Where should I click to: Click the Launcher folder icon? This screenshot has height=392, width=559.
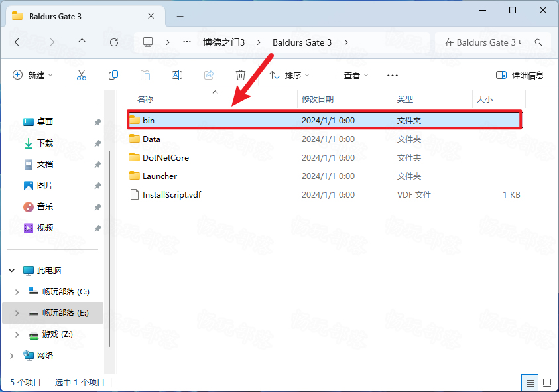tap(135, 176)
